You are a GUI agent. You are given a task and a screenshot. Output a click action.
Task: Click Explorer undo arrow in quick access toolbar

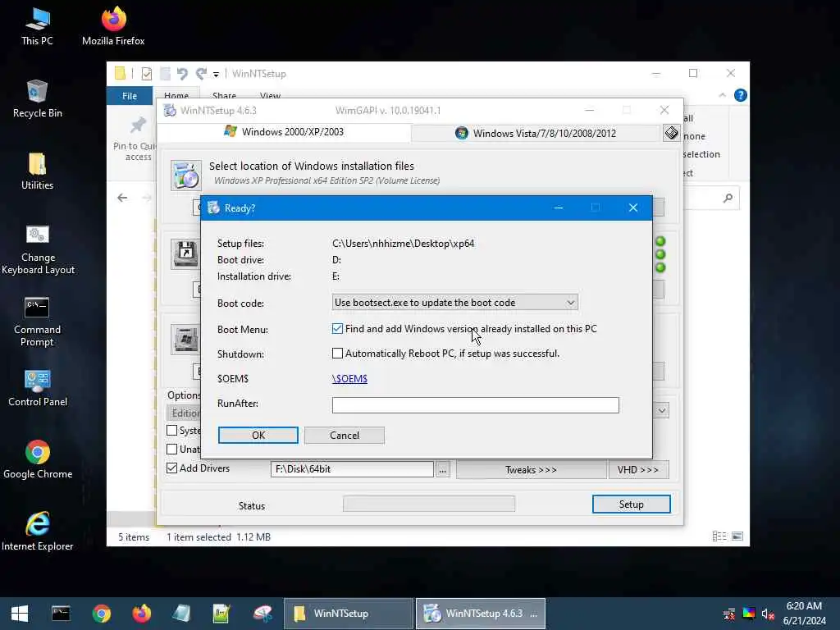[182, 73]
